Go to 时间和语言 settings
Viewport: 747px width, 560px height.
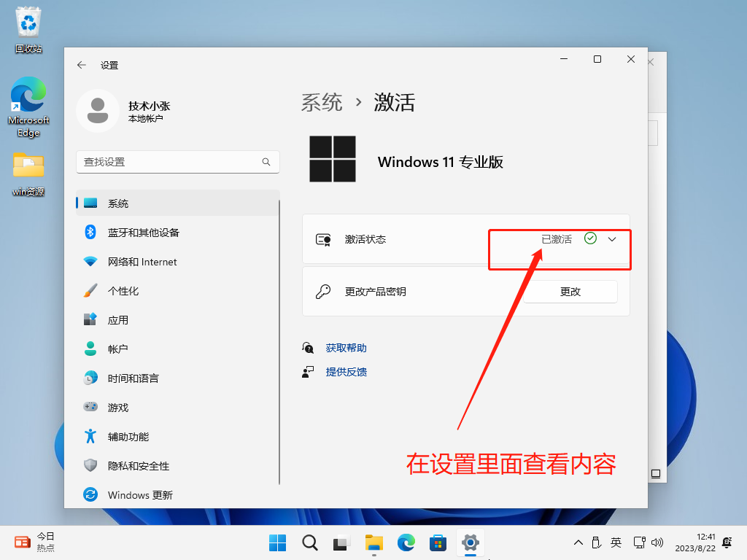178,378
